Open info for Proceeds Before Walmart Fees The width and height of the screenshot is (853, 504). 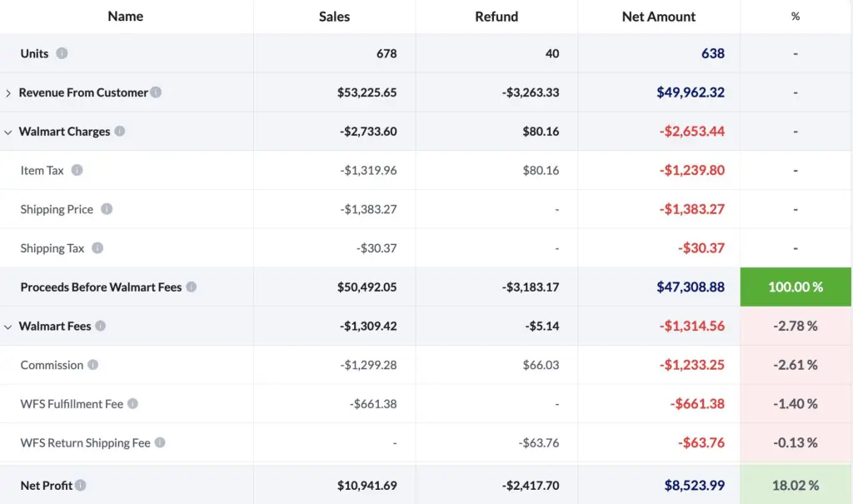click(x=192, y=287)
